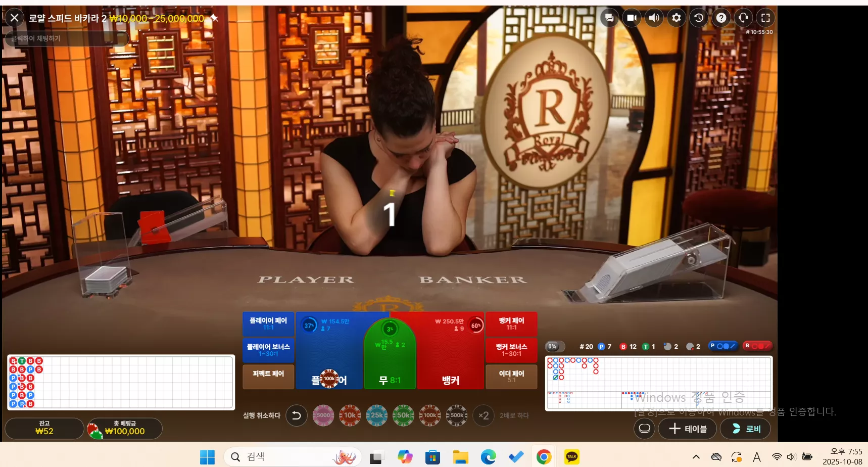Select the teal 25k chip

[376, 415]
